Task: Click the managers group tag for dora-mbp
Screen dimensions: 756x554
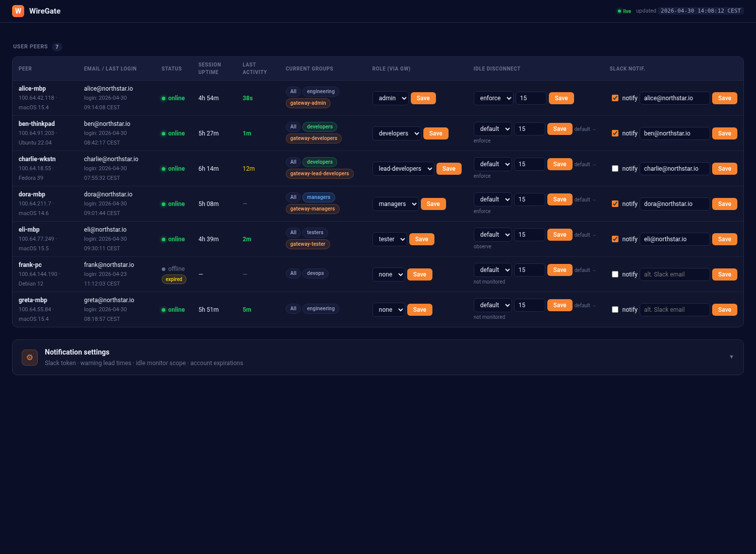Action: click(319, 197)
